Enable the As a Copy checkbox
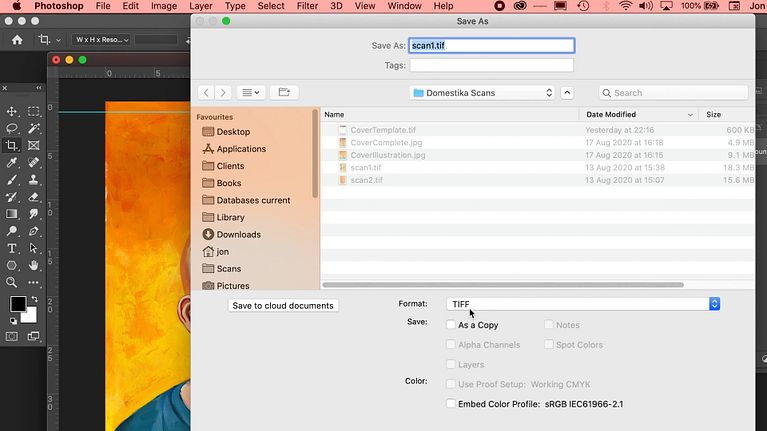The width and height of the screenshot is (767, 431). pyautogui.click(x=451, y=325)
